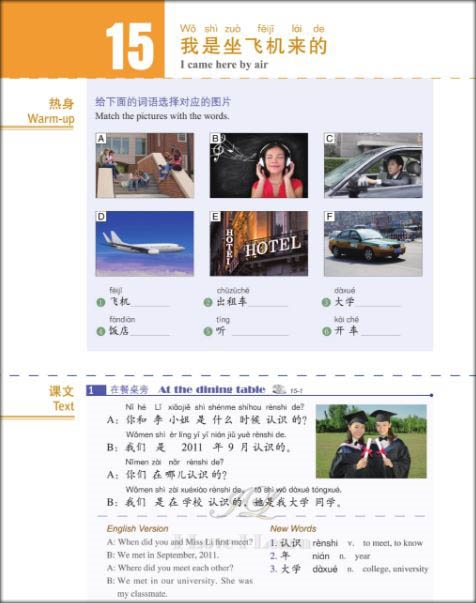The image size is (476, 603).
Task: Click the pinyin 'fàndiàn' above item 4
Action: click(x=122, y=320)
